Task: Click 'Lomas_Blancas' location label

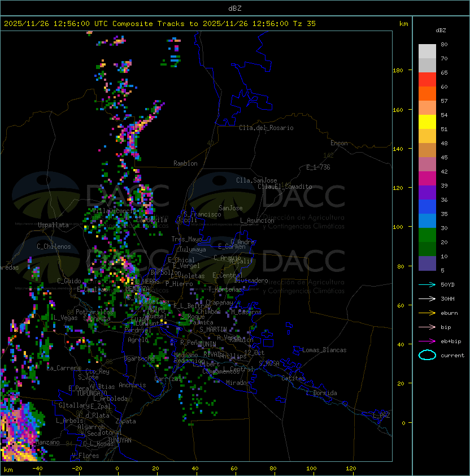Action: (324, 350)
